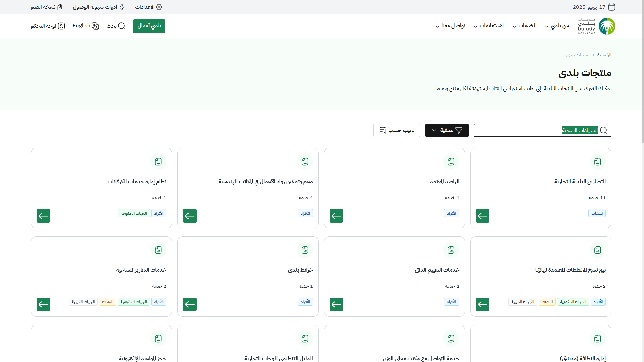Click the بلدي أعمال green button
The height and width of the screenshot is (362, 644).
(x=149, y=26)
